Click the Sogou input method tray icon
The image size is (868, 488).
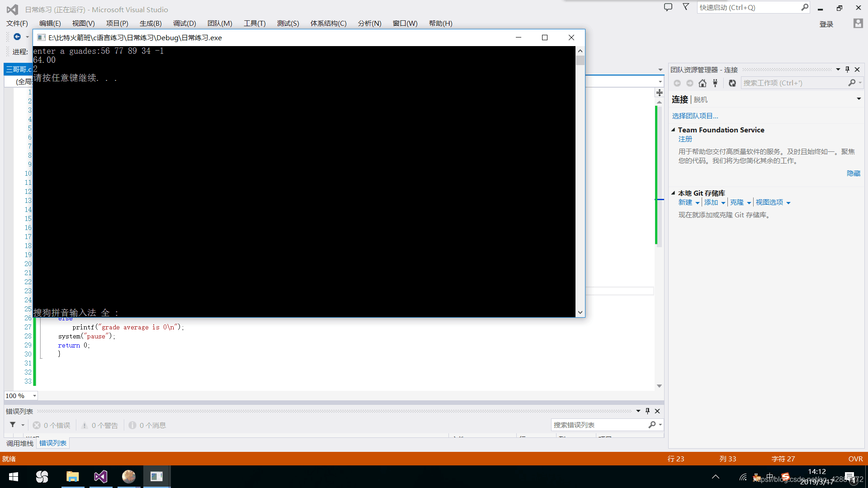(x=786, y=477)
